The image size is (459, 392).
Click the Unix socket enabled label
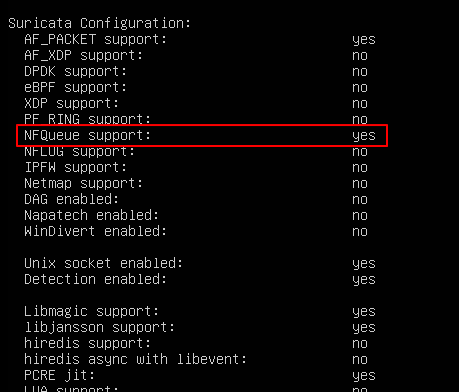point(103,264)
